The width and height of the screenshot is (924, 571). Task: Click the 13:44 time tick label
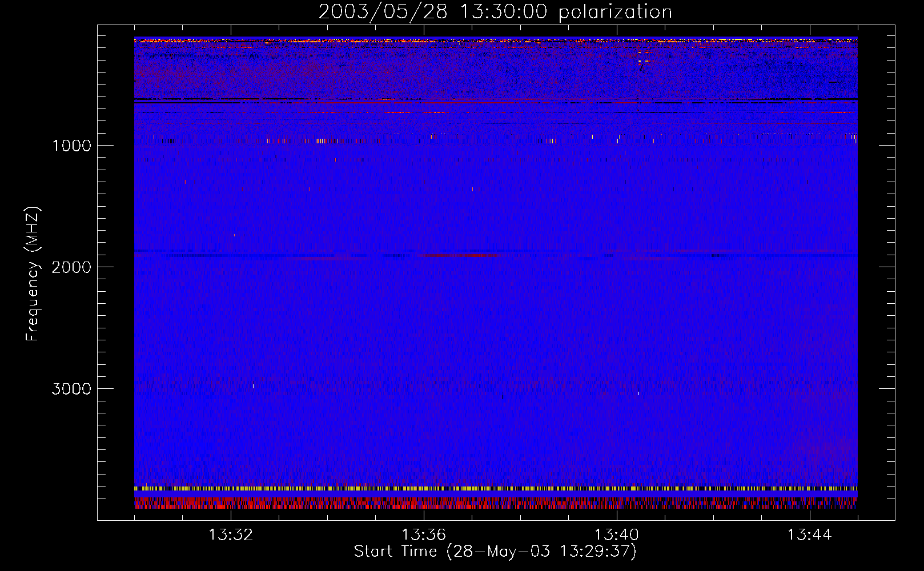(x=809, y=535)
